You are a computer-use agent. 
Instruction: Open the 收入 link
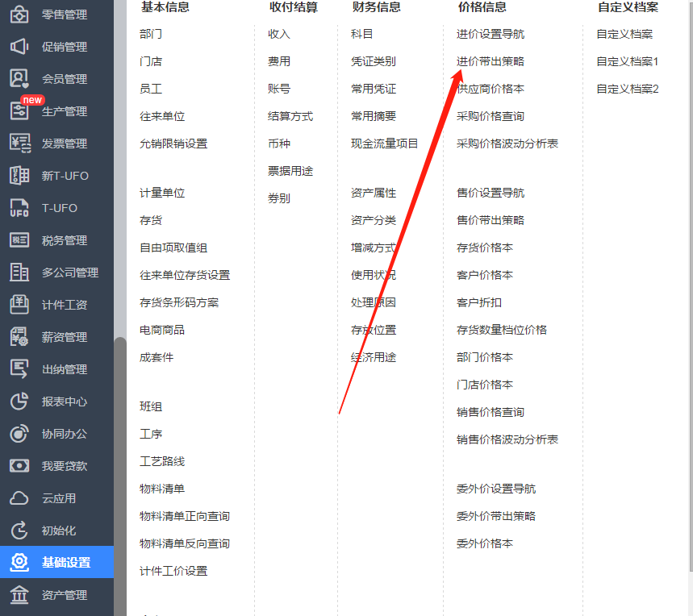279,34
